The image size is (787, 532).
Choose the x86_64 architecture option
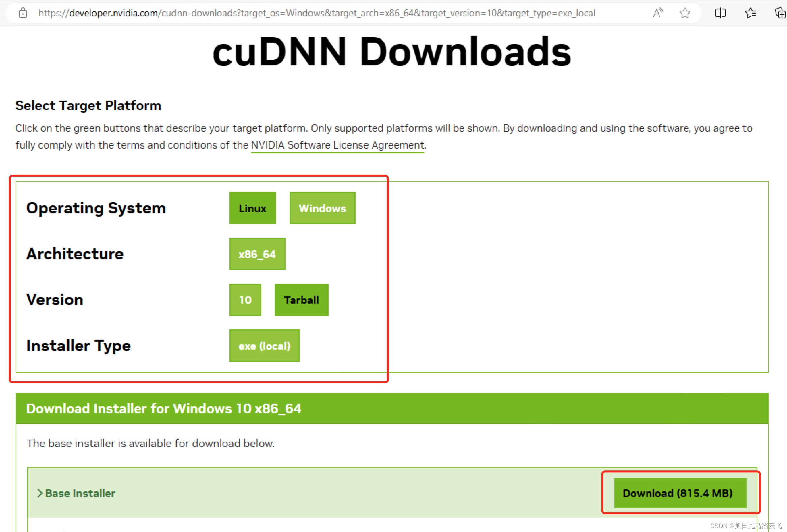[257, 254]
